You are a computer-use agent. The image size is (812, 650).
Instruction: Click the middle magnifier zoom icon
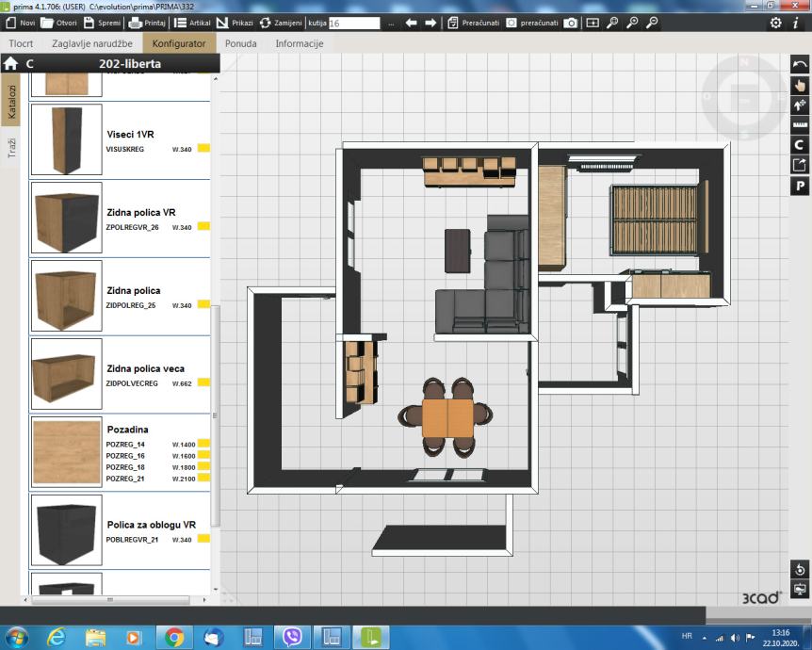click(x=632, y=23)
